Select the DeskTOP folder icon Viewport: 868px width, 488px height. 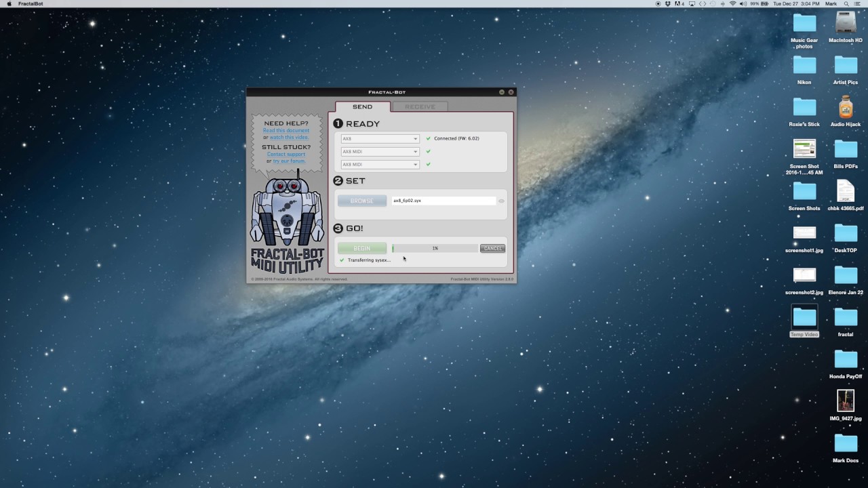[x=846, y=233]
